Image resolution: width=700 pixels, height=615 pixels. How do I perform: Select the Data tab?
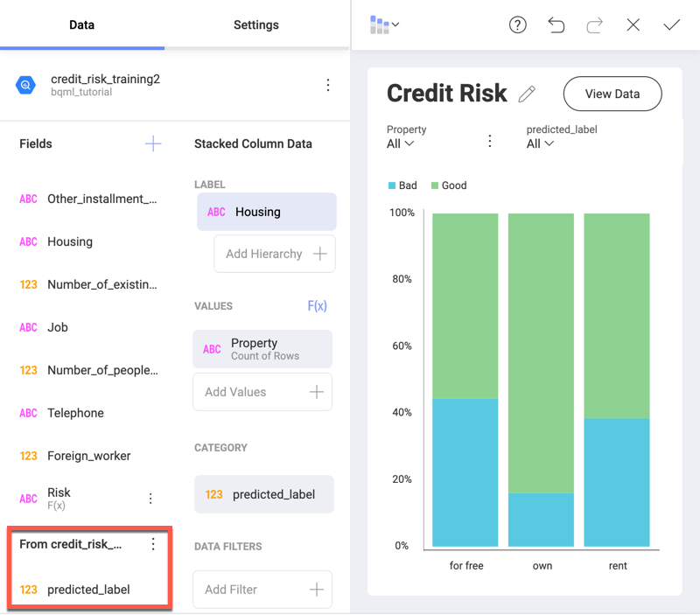pyautogui.click(x=82, y=25)
